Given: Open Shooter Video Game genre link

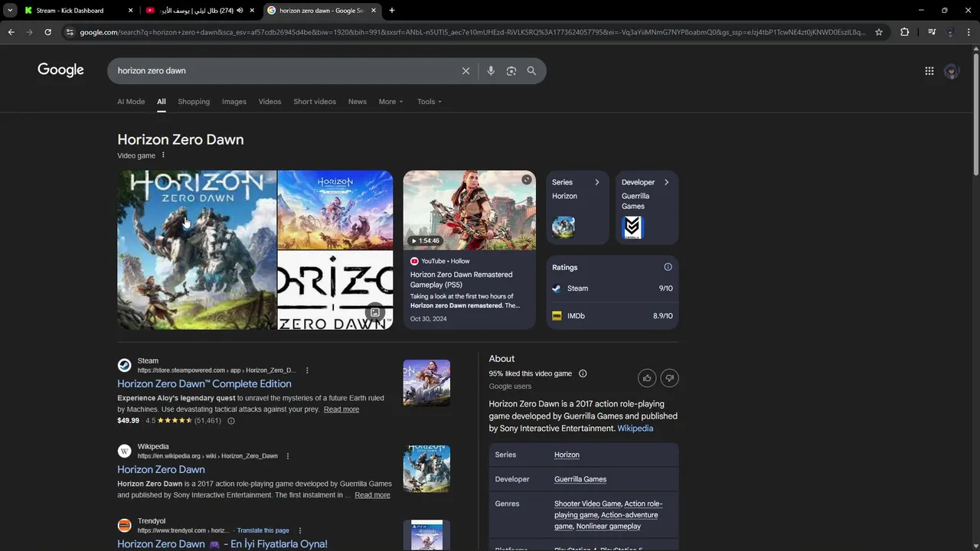Looking at the screenshot, I should click(x=587, y=504).
